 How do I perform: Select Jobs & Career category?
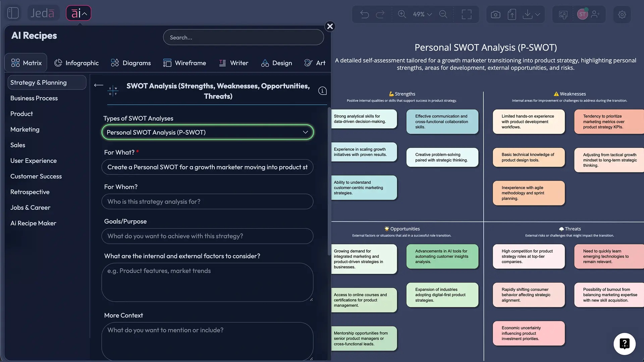coord(30,207)
